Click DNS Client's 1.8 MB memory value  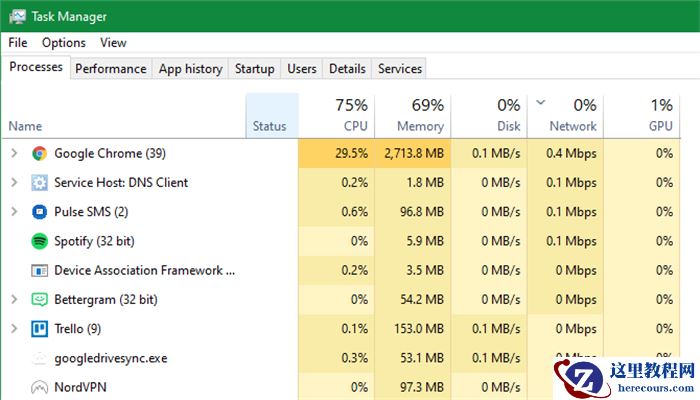[x=425, y=183]
